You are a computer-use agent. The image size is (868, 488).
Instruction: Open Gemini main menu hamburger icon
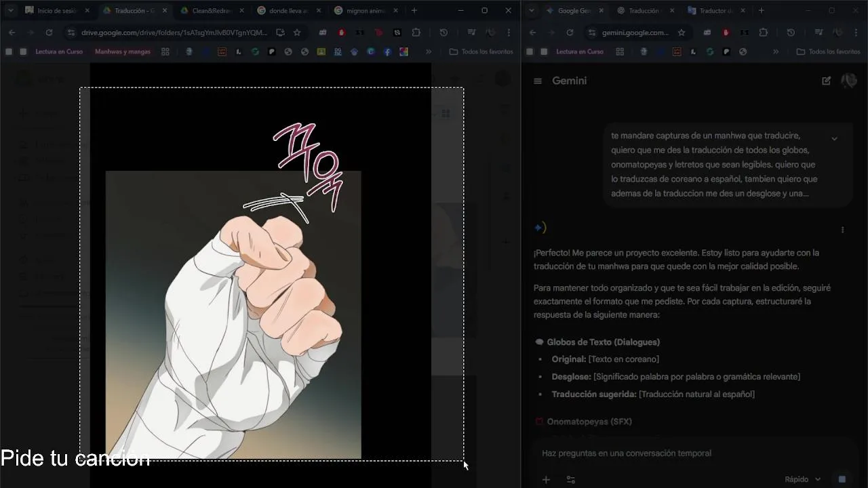pyautogui.click(x=538, y=81)
